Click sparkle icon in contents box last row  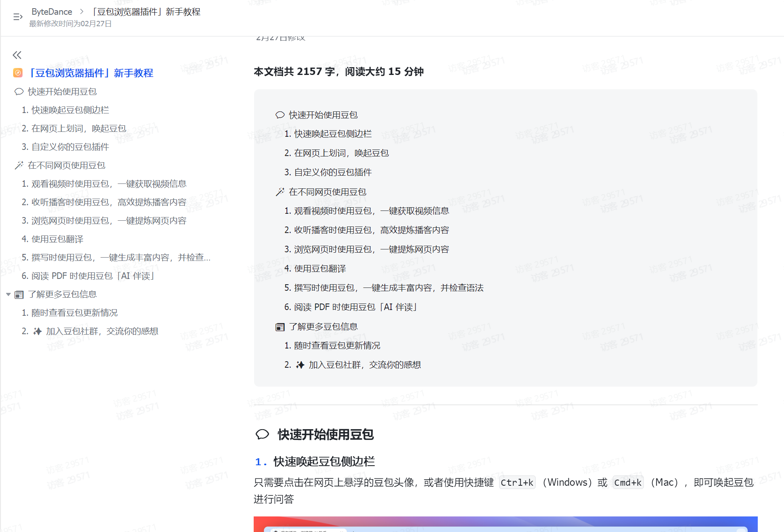pyautogui.click(x=300, y=365)
